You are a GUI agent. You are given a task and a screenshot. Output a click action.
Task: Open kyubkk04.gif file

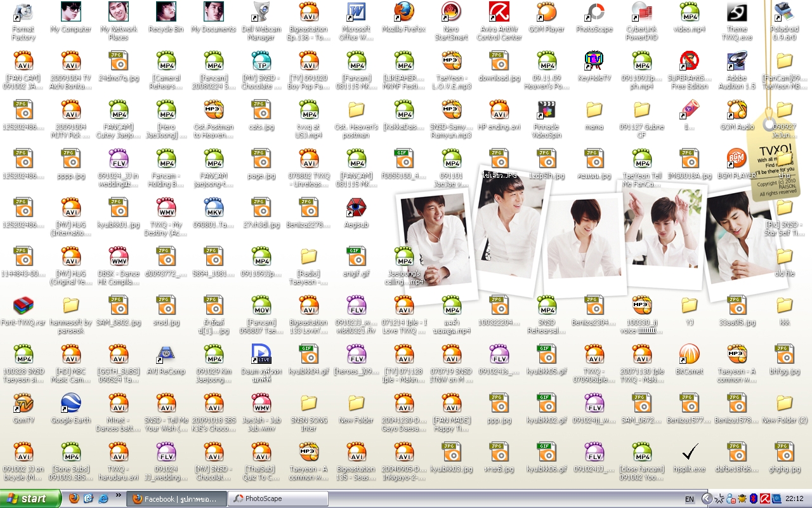coord(309,354)
